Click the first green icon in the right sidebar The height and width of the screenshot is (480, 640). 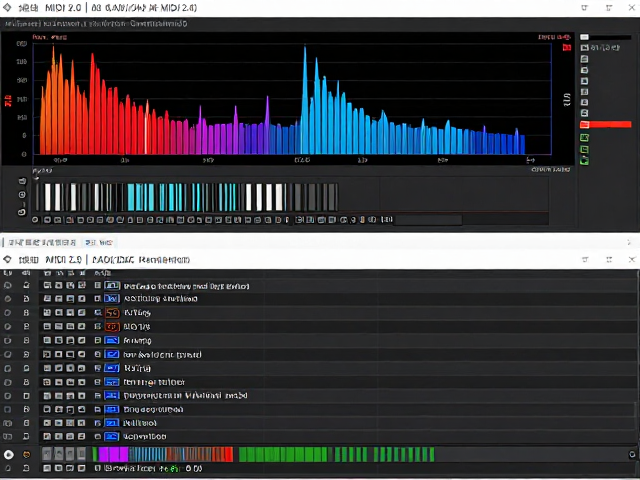click(x=584, y=138)
